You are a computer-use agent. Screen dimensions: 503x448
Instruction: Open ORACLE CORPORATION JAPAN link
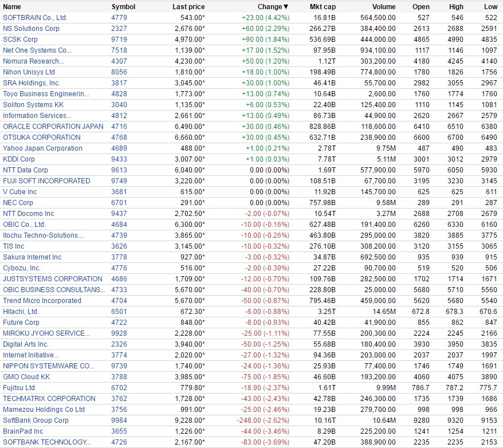(53, 127)
